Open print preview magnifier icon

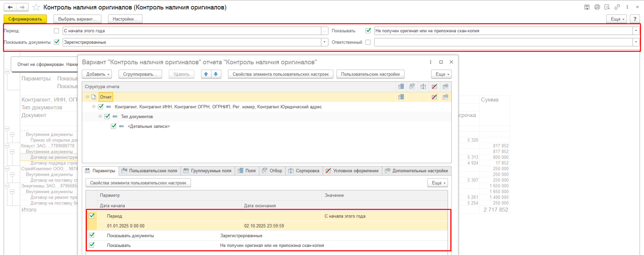click(x=607, y=7)
